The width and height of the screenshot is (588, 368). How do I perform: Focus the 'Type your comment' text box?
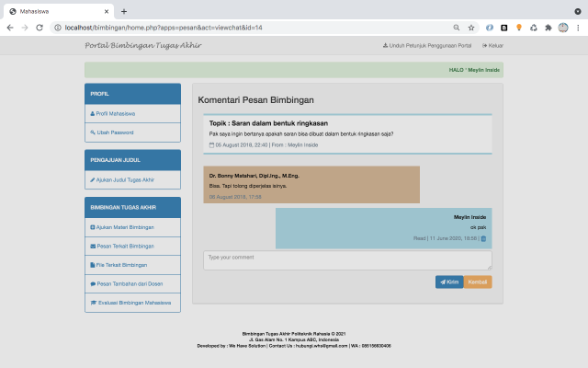point(347,260)
